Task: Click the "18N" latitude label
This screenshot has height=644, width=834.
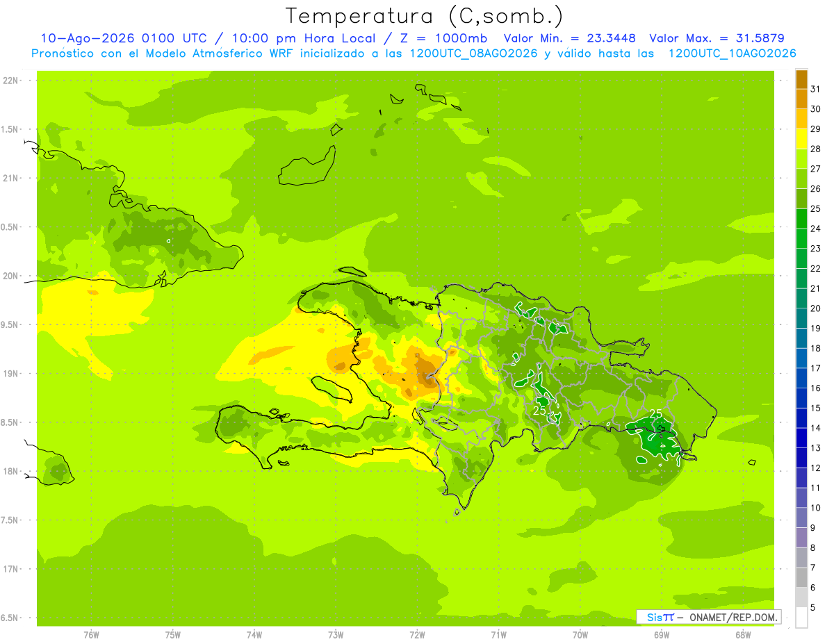Action: point(11,472)
